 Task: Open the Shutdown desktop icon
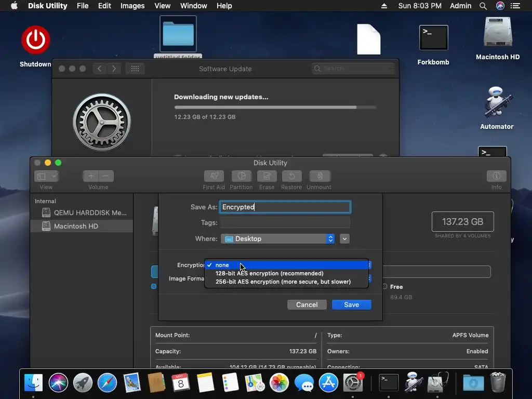(36, 39)
